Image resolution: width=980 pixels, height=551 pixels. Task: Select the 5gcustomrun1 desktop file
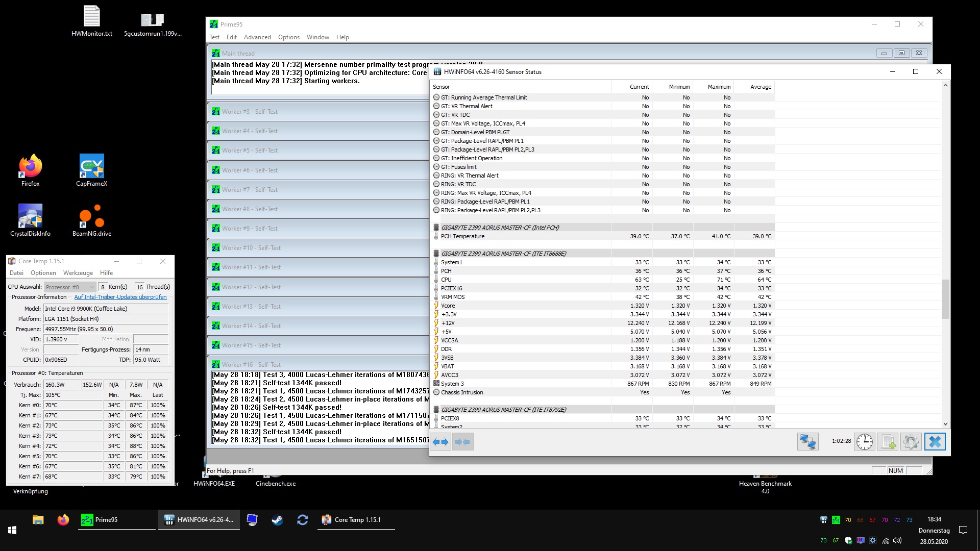[x=153, y=24]
